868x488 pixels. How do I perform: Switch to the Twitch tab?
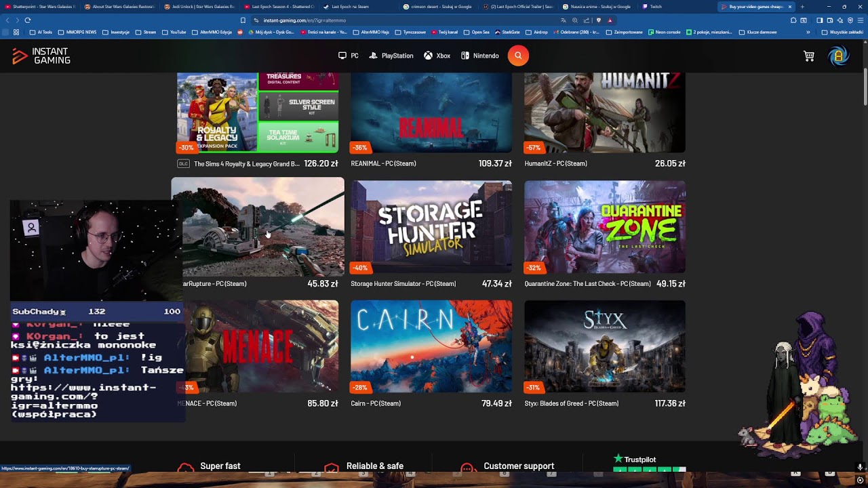tap(678, 7)
